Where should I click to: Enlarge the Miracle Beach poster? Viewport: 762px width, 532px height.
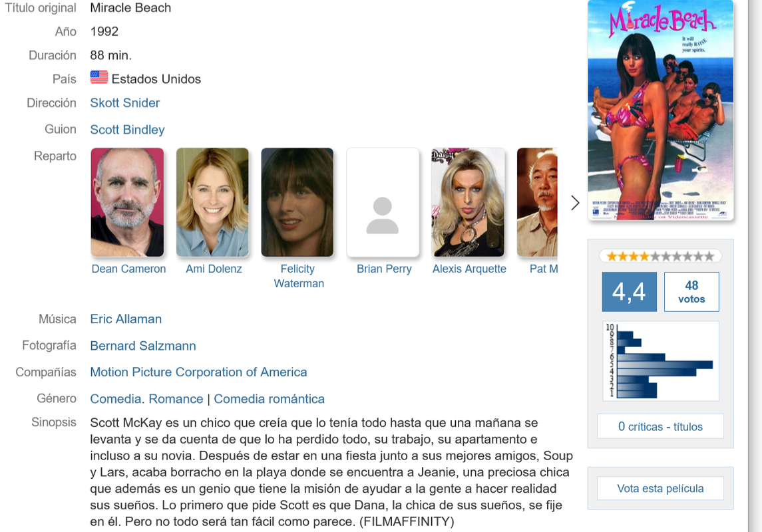click(x=660, y=110)
